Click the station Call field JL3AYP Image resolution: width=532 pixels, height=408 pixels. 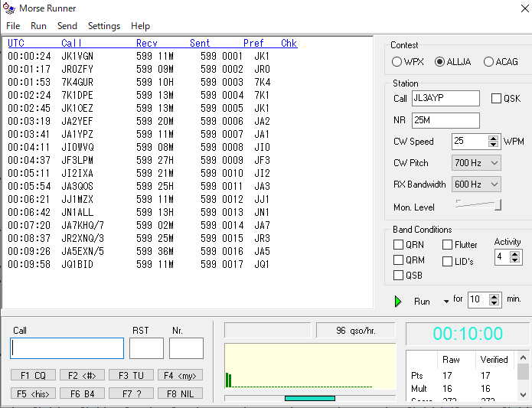[x=446, y=98]
